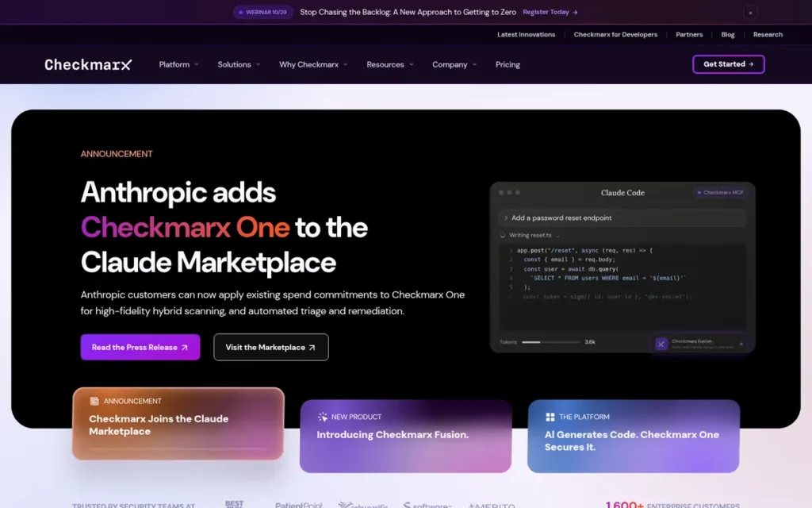Viewport: 812px width, 508px height.
Task: Click the 3.6k token count
Action: (x=590, y=342)
